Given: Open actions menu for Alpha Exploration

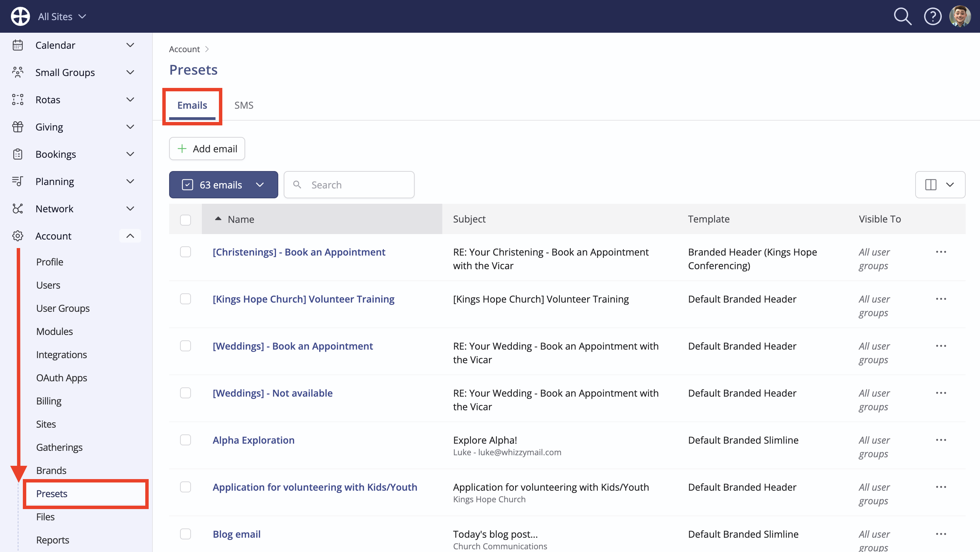Looking at the screenshot, I should click(941, 440).
